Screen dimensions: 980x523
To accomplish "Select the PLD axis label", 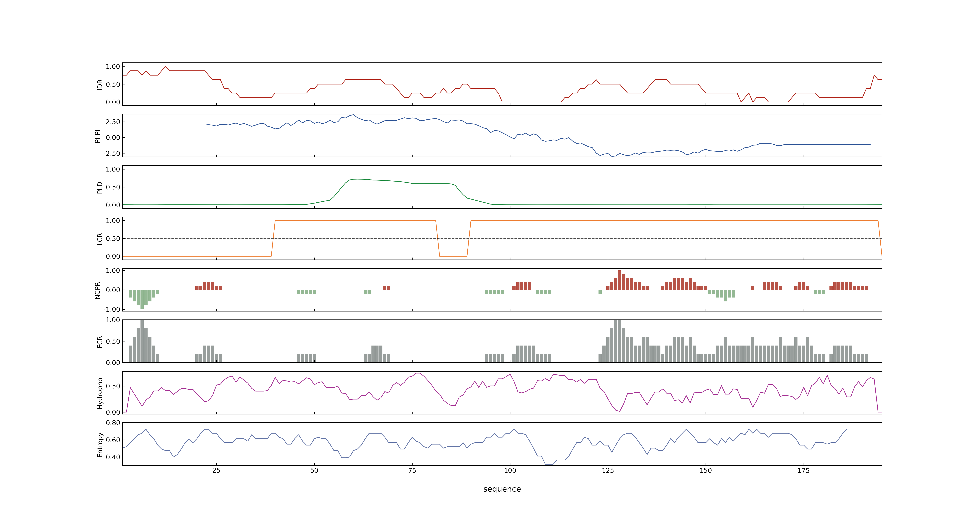I will (x=100, y=187).
